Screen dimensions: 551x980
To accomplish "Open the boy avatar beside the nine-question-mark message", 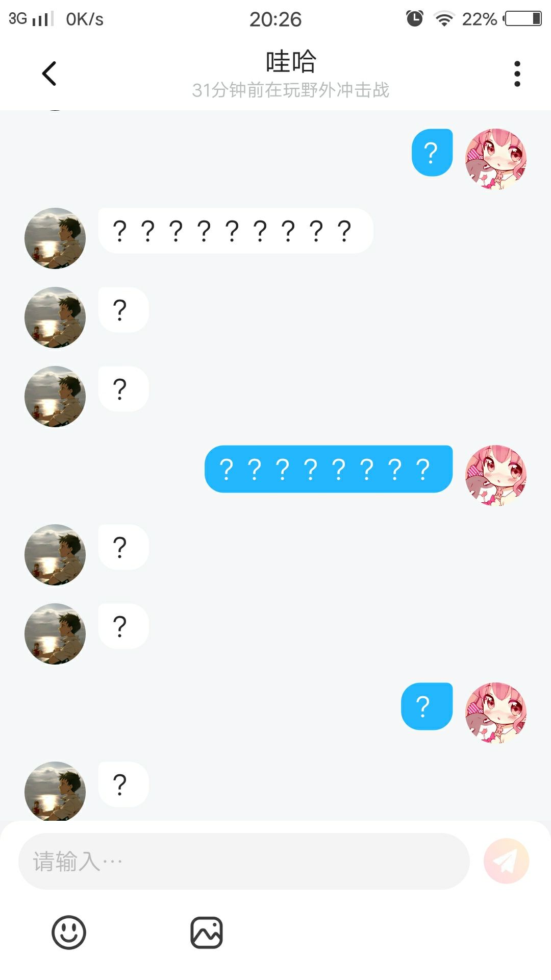I will pos(55,238).
